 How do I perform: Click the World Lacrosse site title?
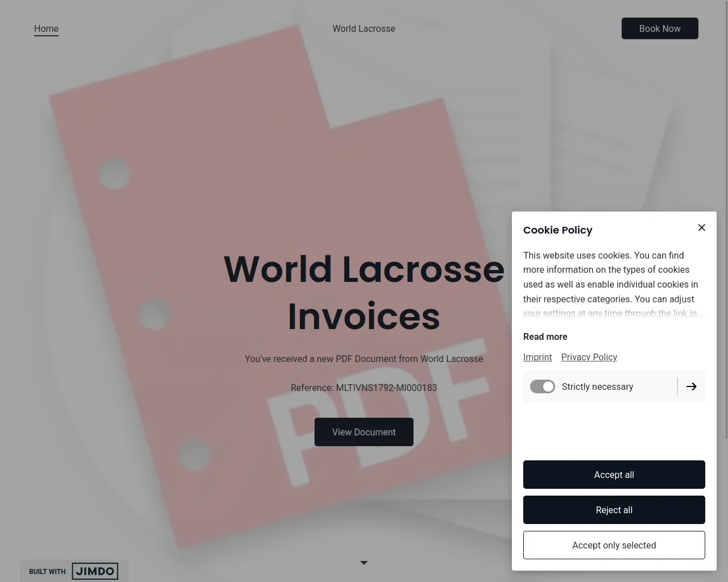[x=364, y=28]
